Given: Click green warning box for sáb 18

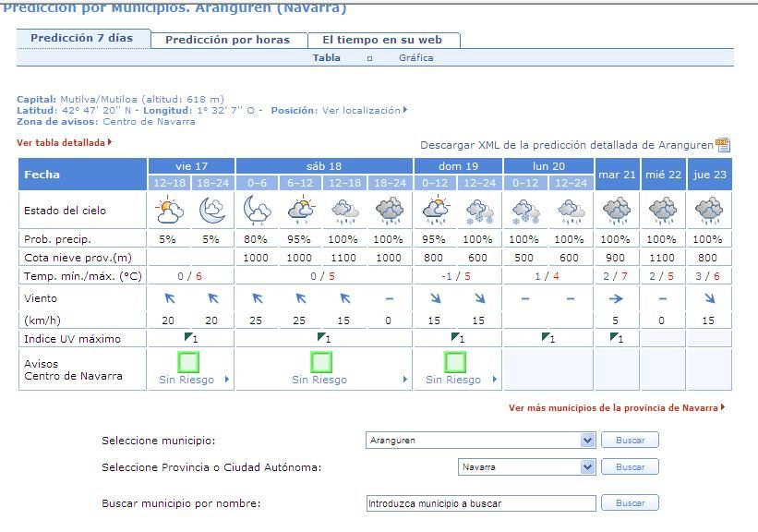Looking at the screenshot, I should tap(321, 362).
